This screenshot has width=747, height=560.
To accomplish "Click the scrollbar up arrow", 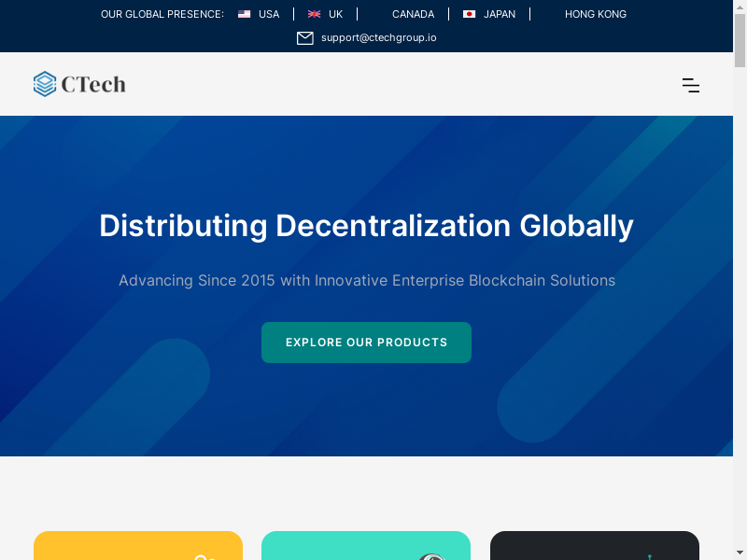I will click(x=740, y=7).
